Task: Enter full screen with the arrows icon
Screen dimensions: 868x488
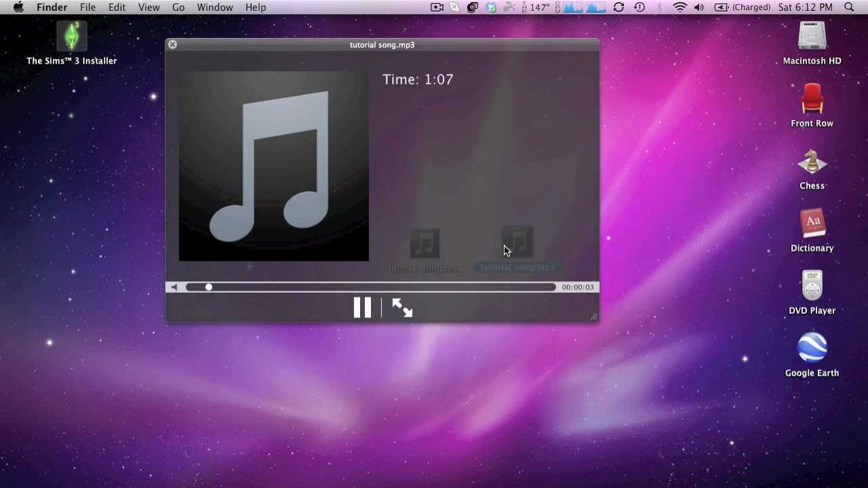Action: (x=402, y=308)
